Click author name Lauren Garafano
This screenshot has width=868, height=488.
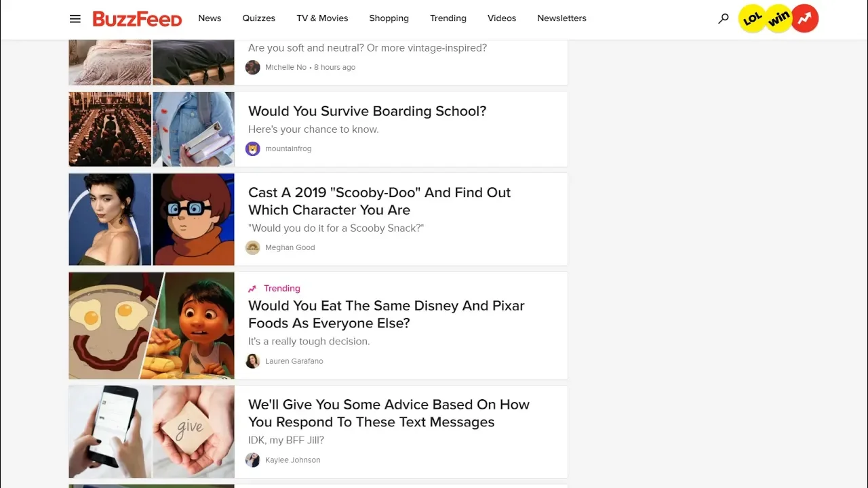(x=294, y=361)
